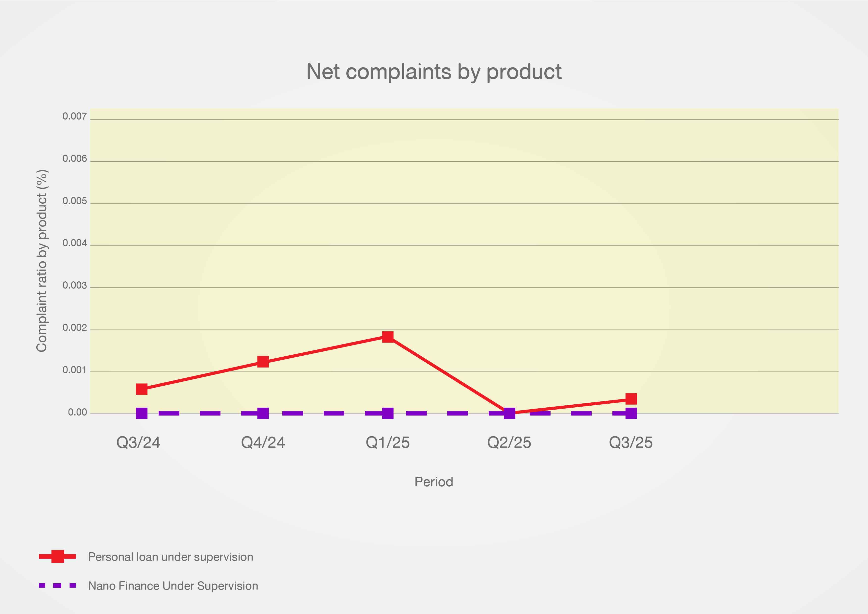The width and height of the screenshot is (868, 614).
Task: Select the red Personal loan marker at Q3/25
Action: coord(631,399)
